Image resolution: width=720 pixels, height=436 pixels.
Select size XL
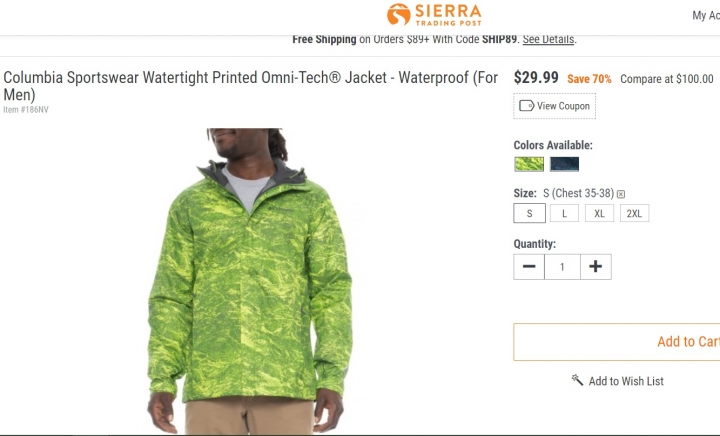pyautogui.click(x=599, y=213)
